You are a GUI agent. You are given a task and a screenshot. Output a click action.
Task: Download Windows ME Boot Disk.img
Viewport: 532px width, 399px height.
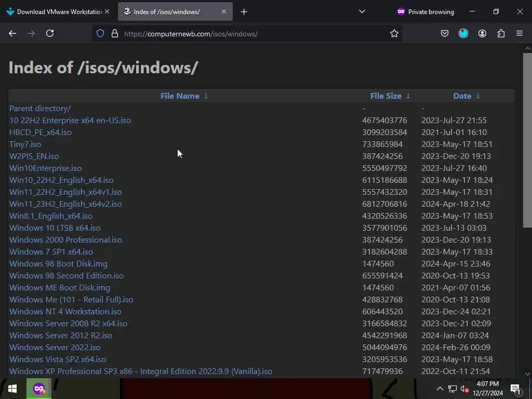[x=60, y=288]
